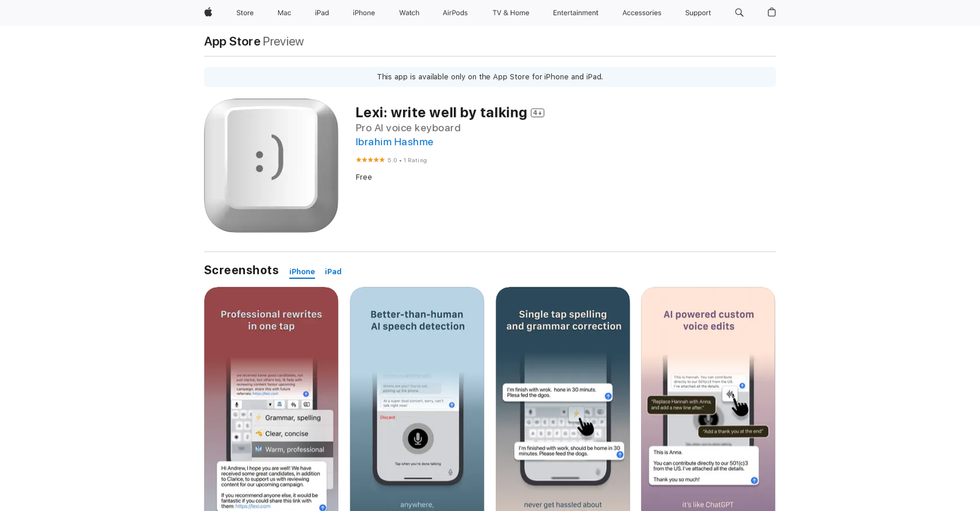This screenshot has height=511, width=980.
Task: Select iPad in top navigation
Action: pos(322,13)
